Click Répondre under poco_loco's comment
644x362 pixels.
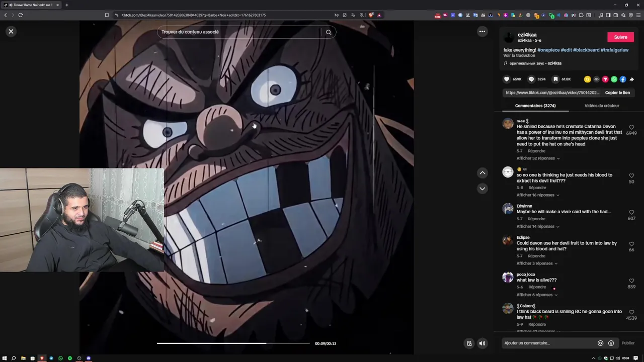537,287
